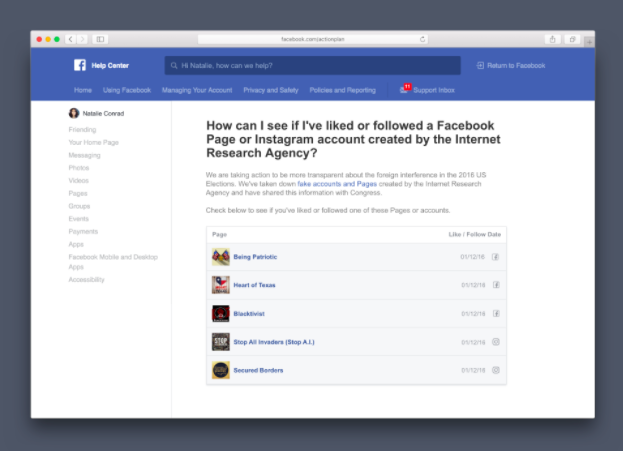Click 01/12/16 date in Being Patriotic row
This screenshot has height=451, width=623.
pyautogui.click(x=472, y=257)
